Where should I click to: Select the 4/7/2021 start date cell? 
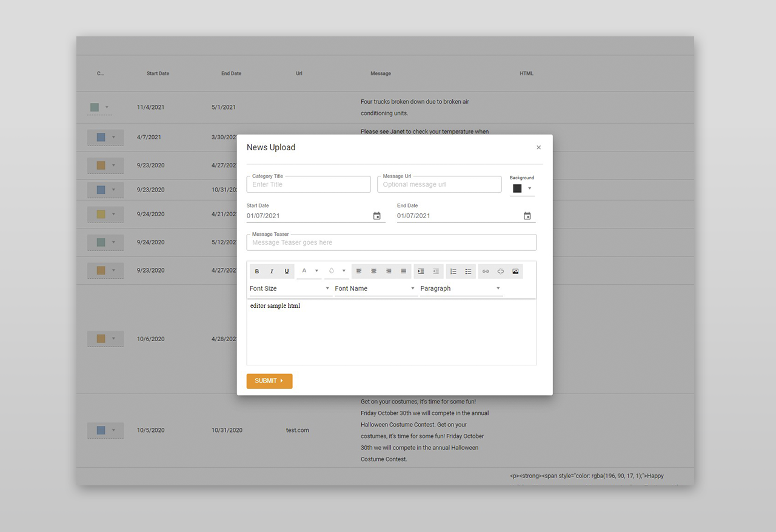click(149, 138)
